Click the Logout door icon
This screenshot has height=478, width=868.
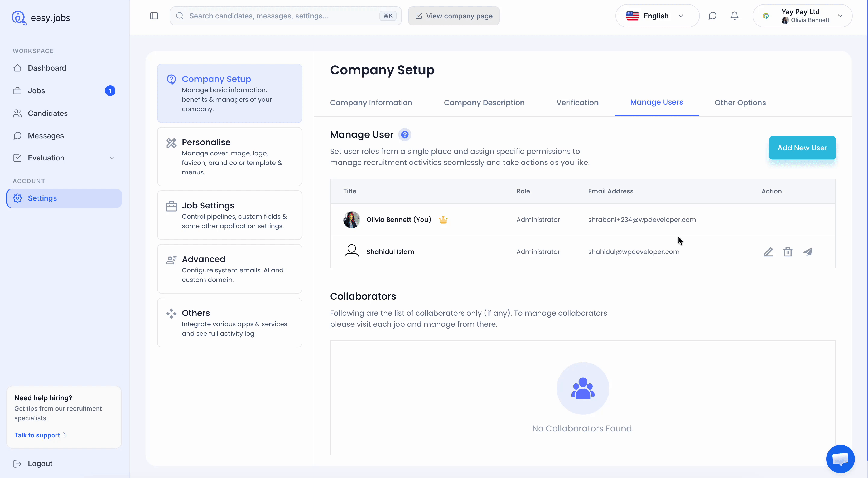[17, 464]
